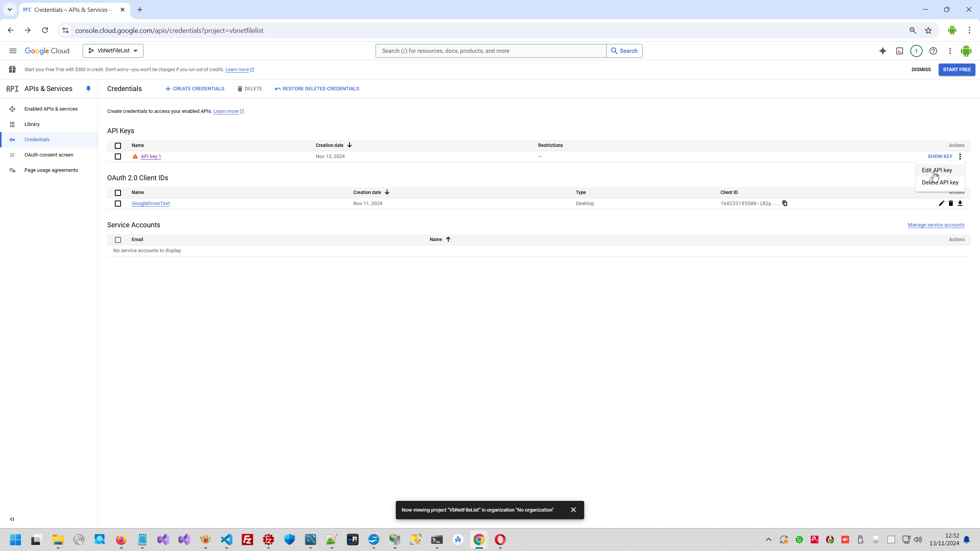
Task: Toggle the Service Accounts select-all checkbox
Action: [118, 240]
